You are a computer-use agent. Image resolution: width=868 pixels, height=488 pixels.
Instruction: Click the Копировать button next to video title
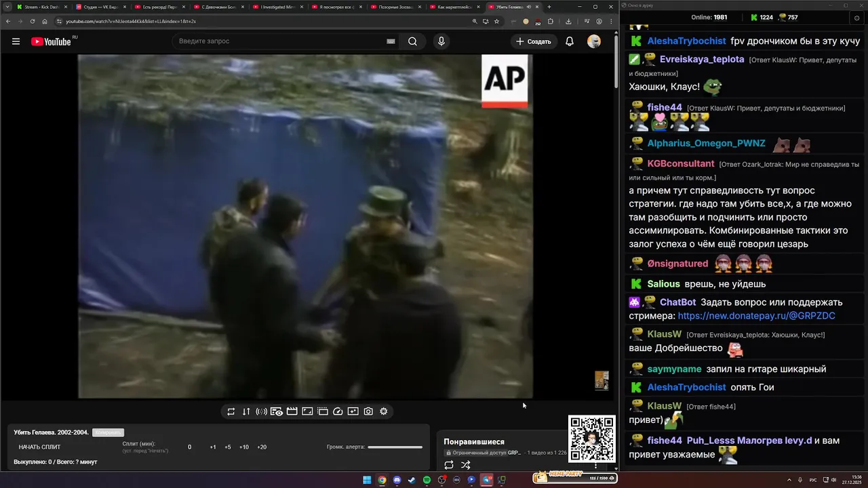[108, 432]
